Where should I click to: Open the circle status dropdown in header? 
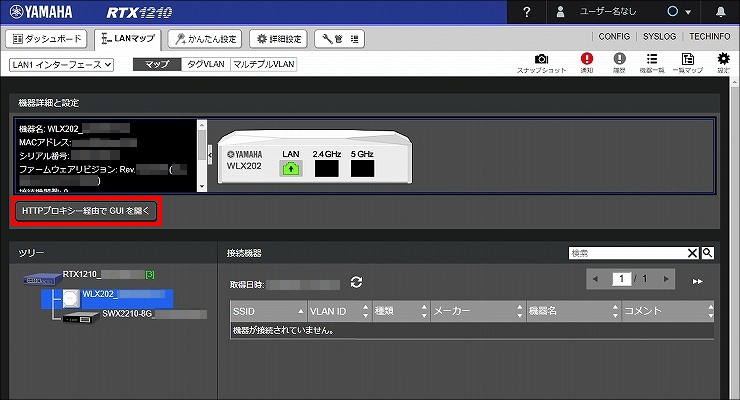click(x=679, y=12)
